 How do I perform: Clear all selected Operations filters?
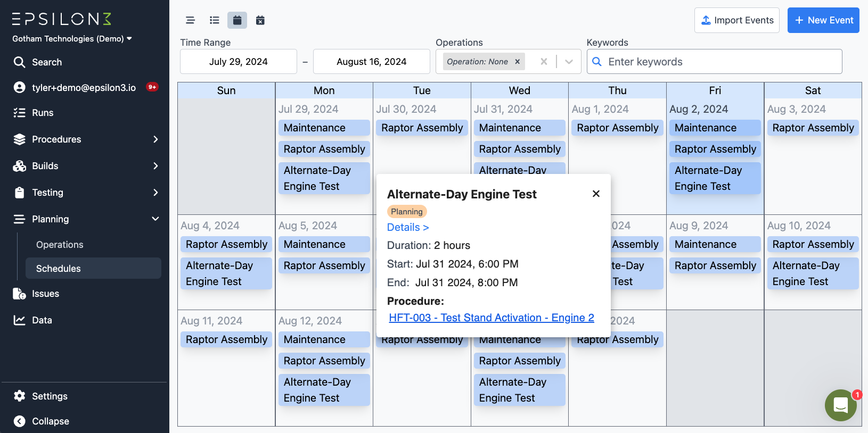coord(544,62)
